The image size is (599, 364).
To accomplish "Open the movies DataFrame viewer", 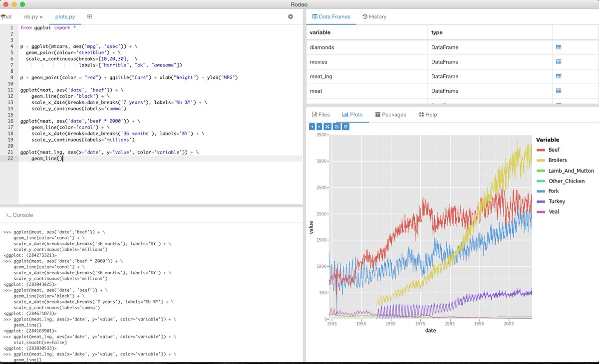I will 559,62.
